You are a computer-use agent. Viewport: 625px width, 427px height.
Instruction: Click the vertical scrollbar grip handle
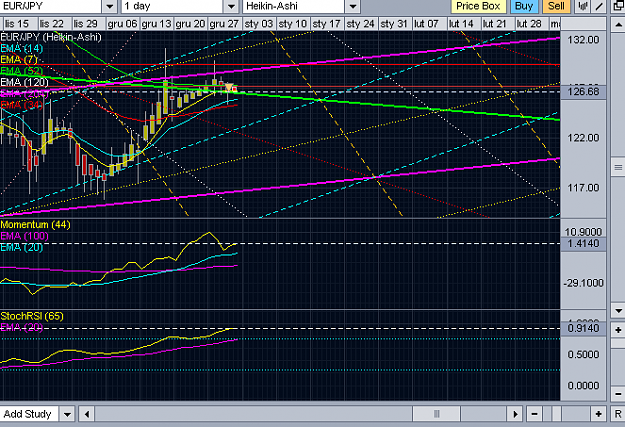coord(618,167)
